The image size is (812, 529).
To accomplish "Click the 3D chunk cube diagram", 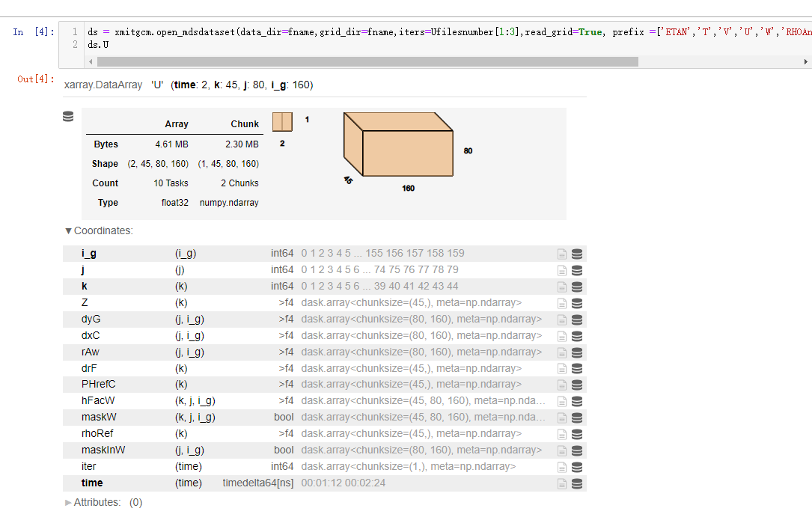I will pos(398,144).
